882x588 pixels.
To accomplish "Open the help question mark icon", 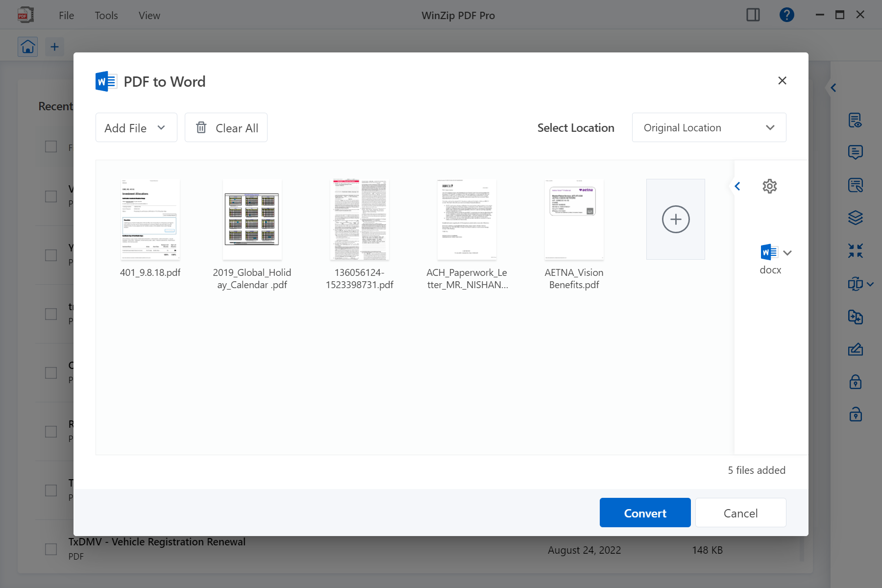I will (x=787, y=15).
